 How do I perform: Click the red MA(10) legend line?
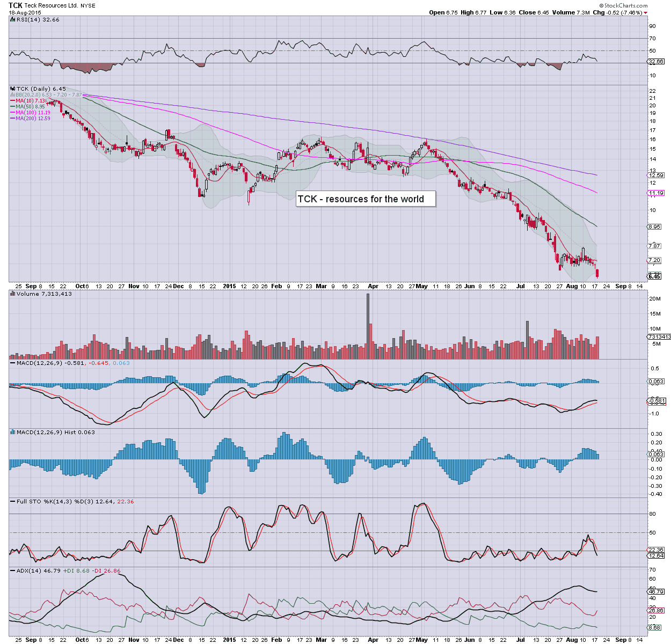click(13, 100)
